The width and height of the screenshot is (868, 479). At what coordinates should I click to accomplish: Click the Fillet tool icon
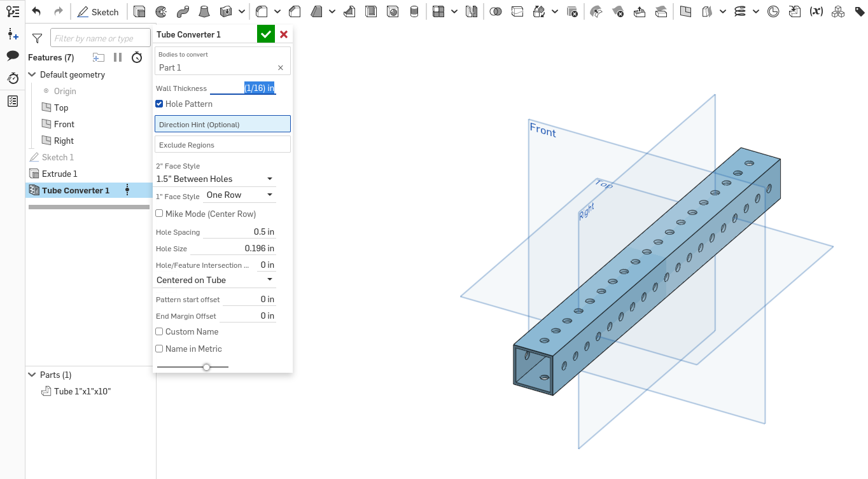pos(262,11)
